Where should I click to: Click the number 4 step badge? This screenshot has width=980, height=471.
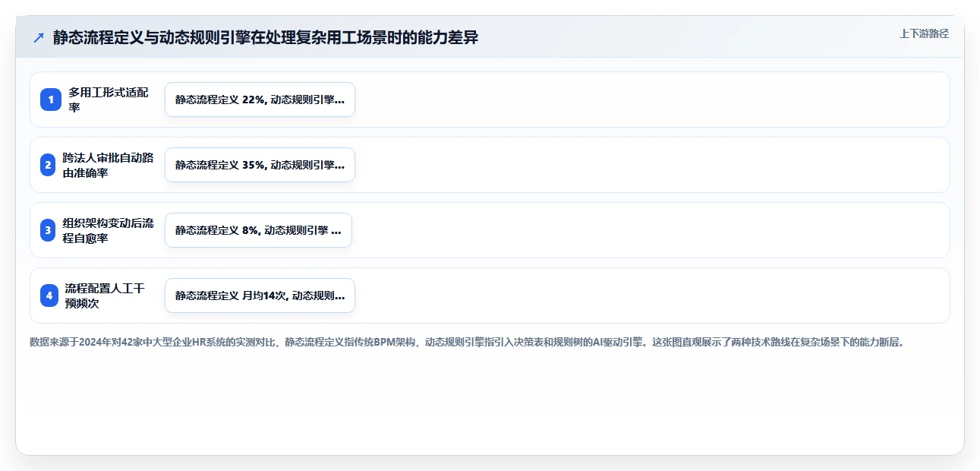pyautogui.click(x=49, y=296)
